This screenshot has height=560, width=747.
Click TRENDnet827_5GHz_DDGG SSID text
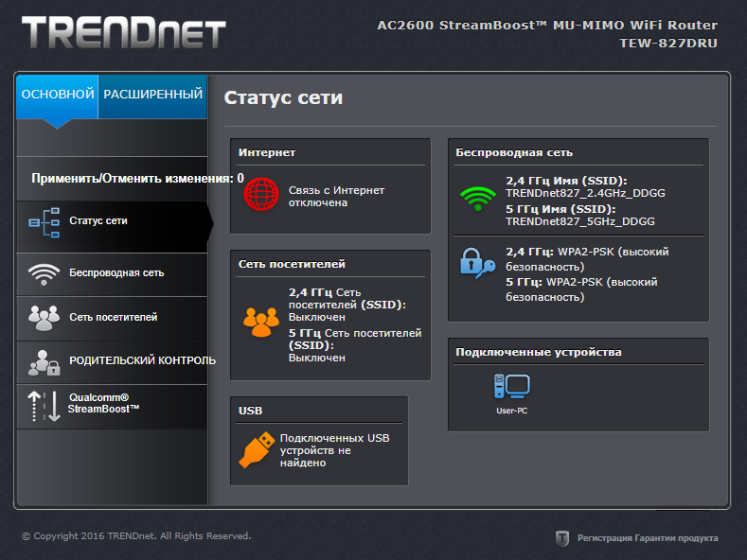click(580, 221)
